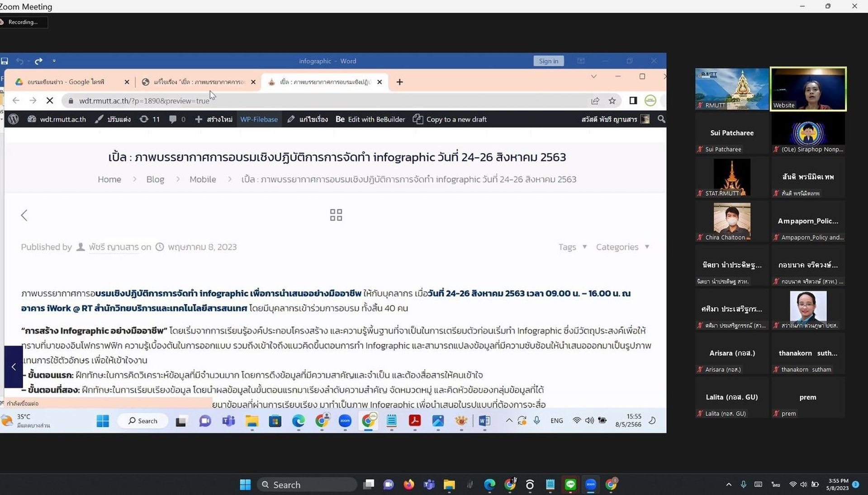Open Edge on the shared screen taskbar

tap(299, 421)
